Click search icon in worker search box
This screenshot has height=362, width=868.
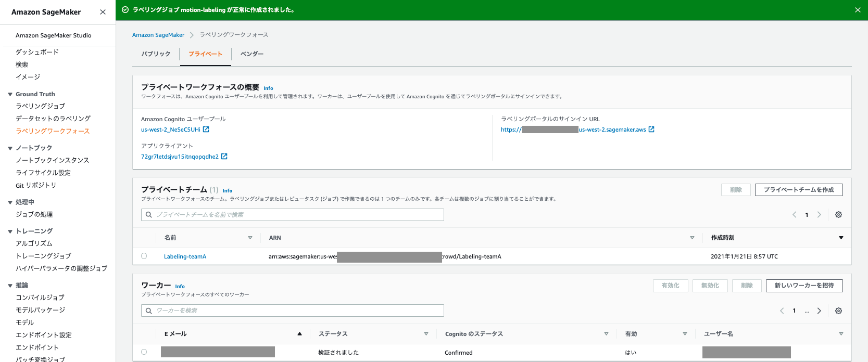click(149, 311)
